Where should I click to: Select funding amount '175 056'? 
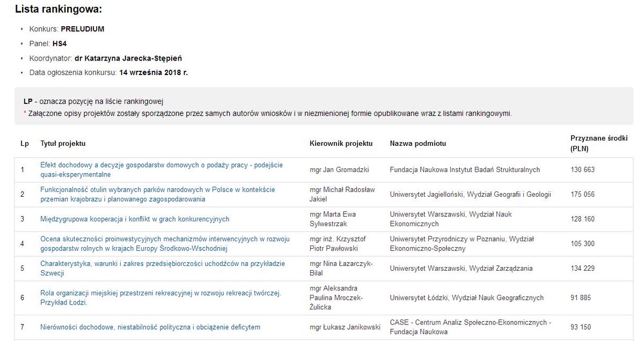(x=582, y=194)
